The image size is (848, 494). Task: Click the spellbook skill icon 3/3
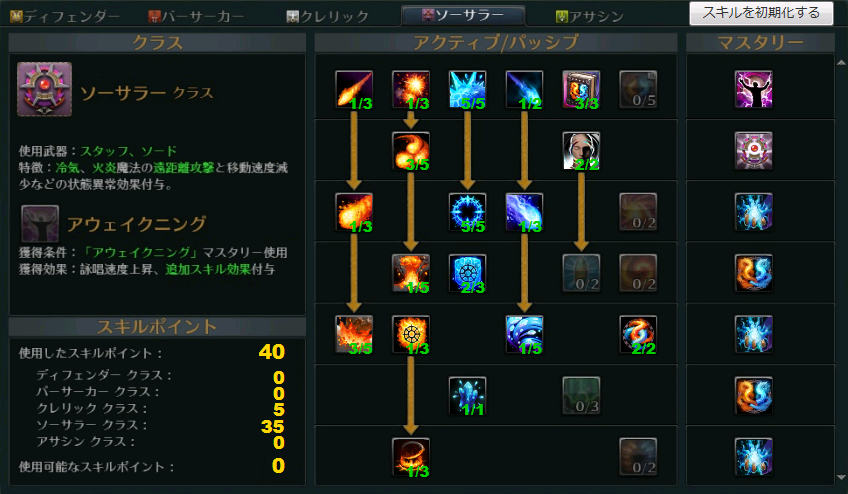581,89
